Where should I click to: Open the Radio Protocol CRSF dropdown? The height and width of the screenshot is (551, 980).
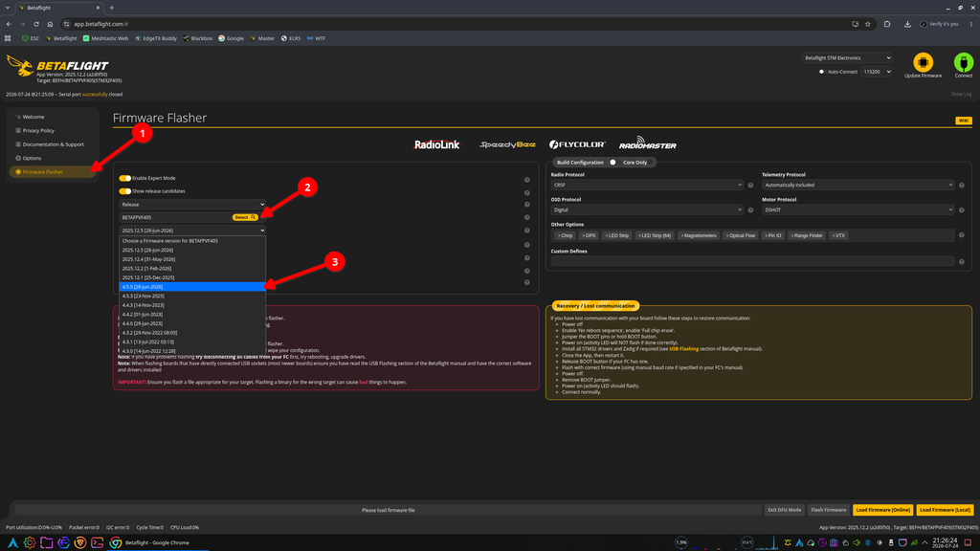(x=647, y=185)
